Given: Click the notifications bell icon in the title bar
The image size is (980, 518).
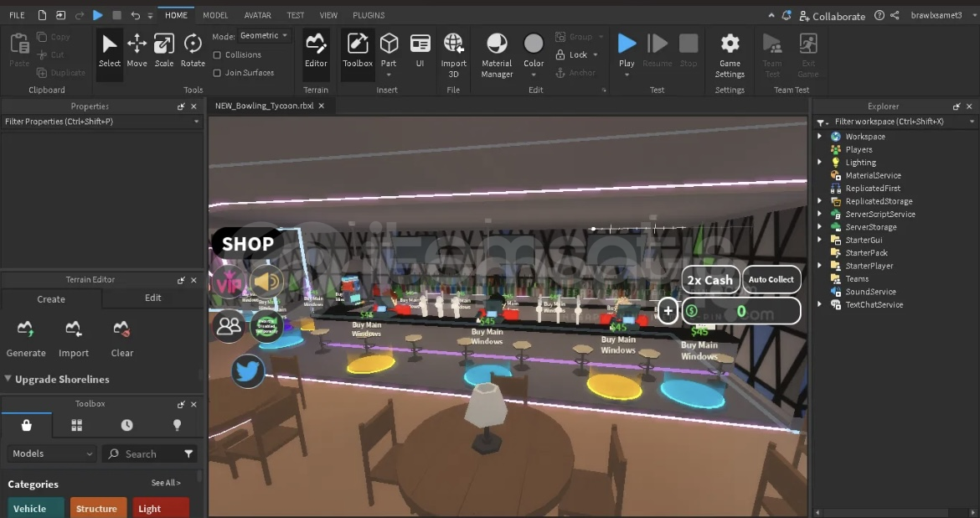Looking at the screenshot, I should click(x=787, y=15).
